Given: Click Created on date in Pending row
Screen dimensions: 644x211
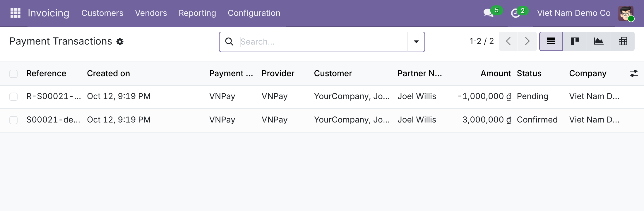Looking at the screenshot, I should pyautogui.click(x=119, y=96).
